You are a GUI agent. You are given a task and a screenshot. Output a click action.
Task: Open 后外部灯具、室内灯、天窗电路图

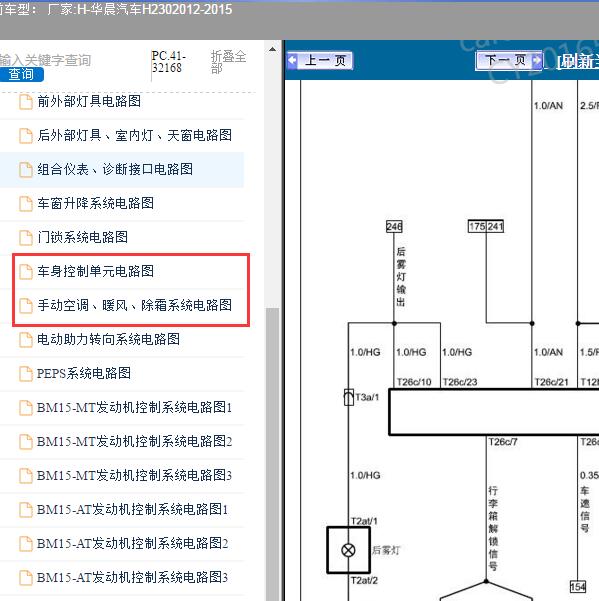pos(135,135)
